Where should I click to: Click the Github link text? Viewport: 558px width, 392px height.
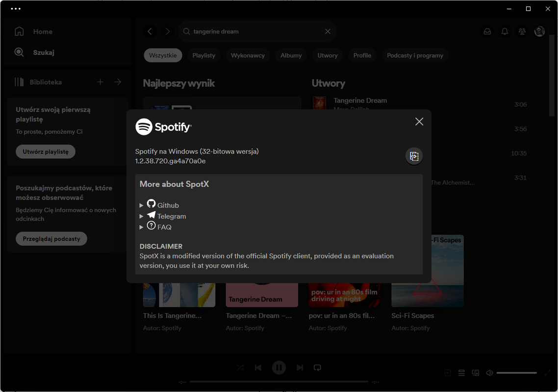point(168,206)
